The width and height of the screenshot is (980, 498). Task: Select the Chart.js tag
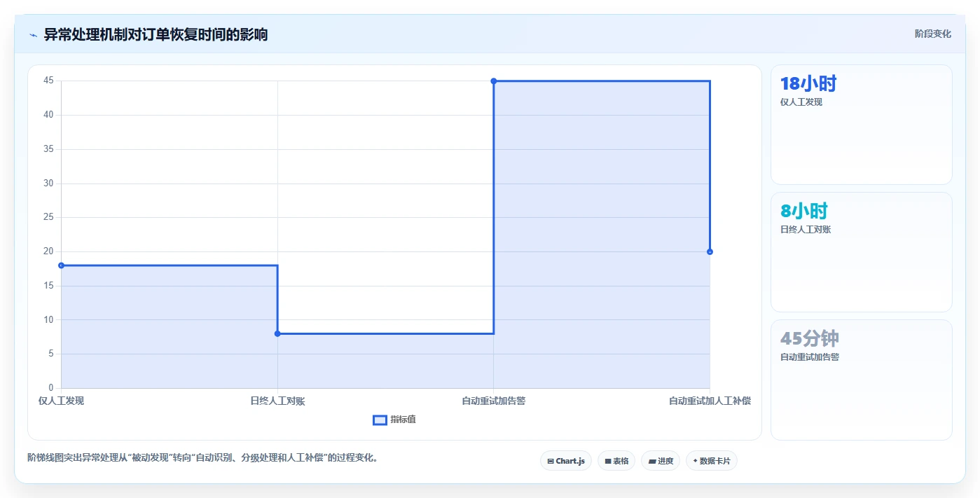566,461
